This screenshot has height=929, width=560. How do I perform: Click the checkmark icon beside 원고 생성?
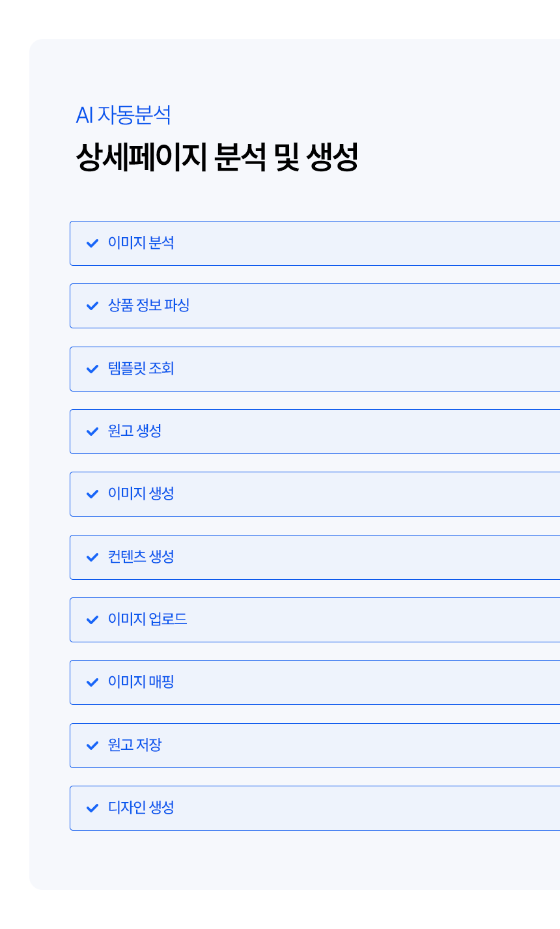[x=92, y=431]
